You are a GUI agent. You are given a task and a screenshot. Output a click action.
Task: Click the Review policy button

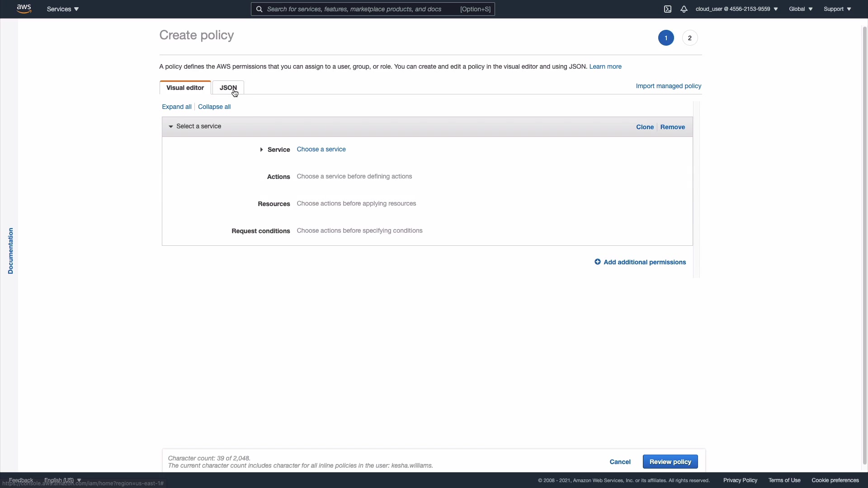670,462
